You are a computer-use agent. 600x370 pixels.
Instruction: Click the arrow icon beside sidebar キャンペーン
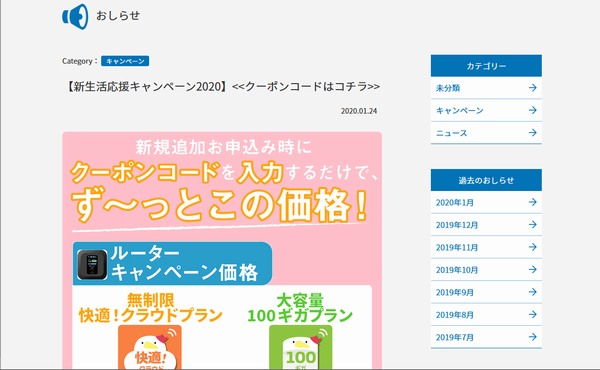point(532,110)
